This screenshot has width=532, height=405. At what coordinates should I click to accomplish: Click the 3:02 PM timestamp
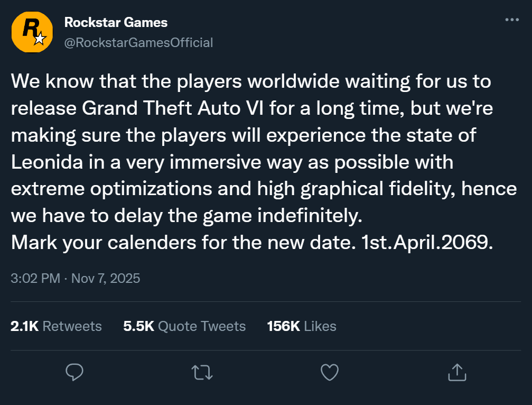coord(35,278)
